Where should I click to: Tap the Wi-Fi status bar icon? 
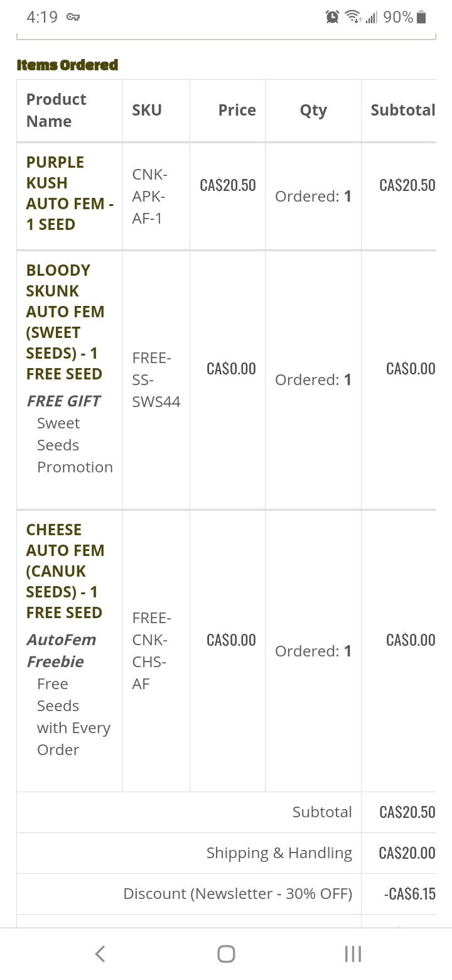point(353,17)
